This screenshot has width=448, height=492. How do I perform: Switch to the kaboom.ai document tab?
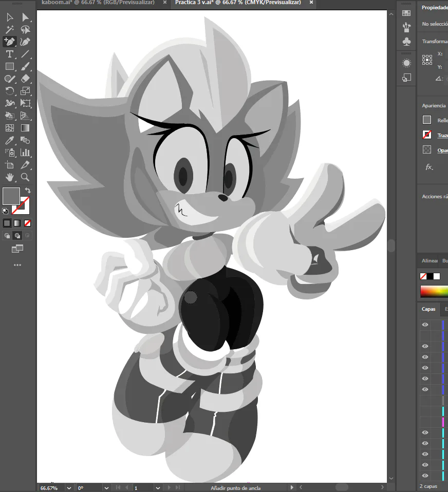tap(98, 3)
